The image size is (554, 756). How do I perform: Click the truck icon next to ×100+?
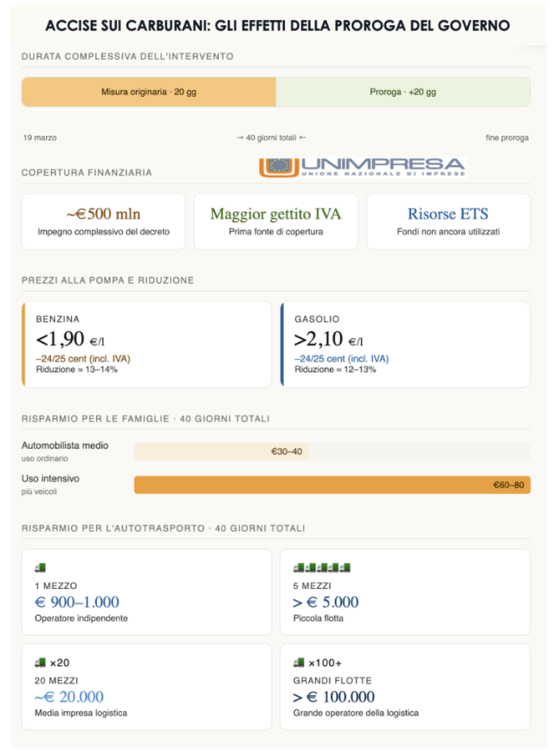[300, 663]
